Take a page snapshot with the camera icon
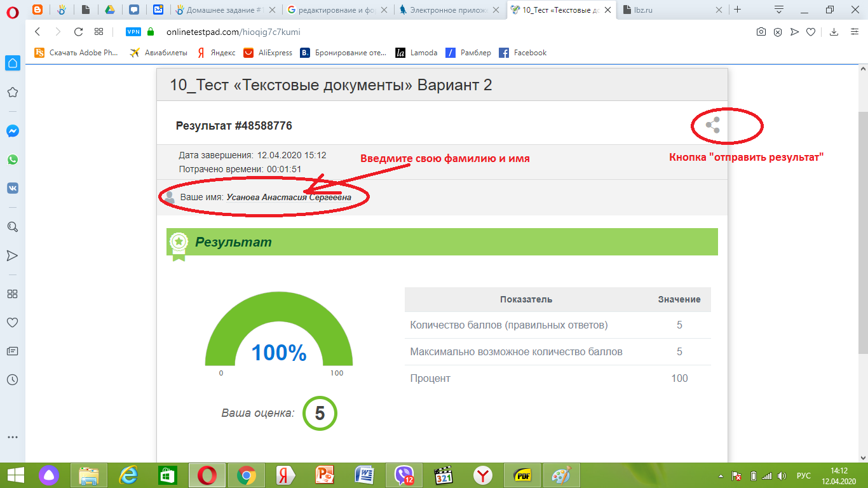The width and height of the screenshot is (868, 488). (x=761, y=30)
